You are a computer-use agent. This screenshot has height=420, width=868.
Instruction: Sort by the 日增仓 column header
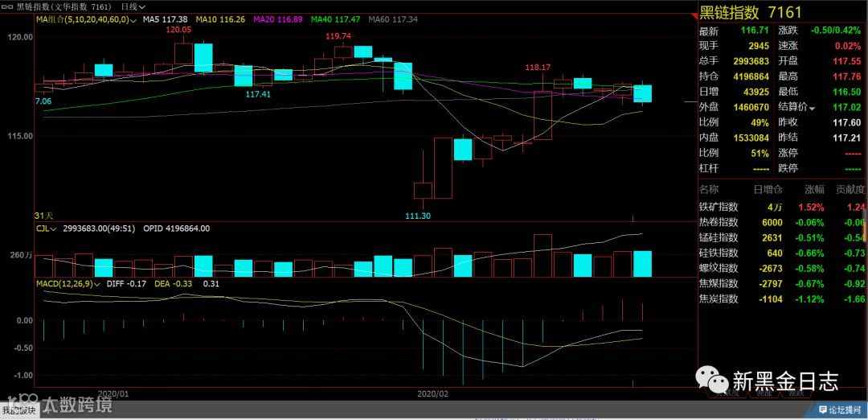(768, 190)
